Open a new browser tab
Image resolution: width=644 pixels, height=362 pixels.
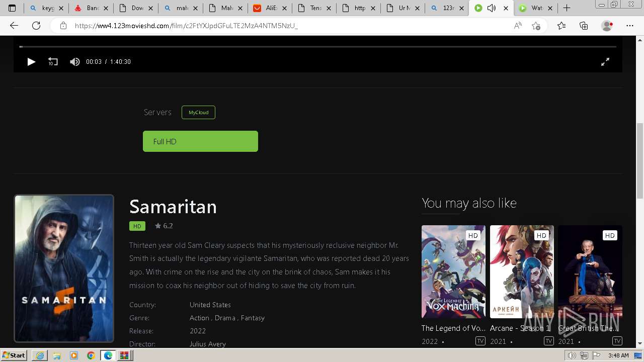tap(567, 8)
